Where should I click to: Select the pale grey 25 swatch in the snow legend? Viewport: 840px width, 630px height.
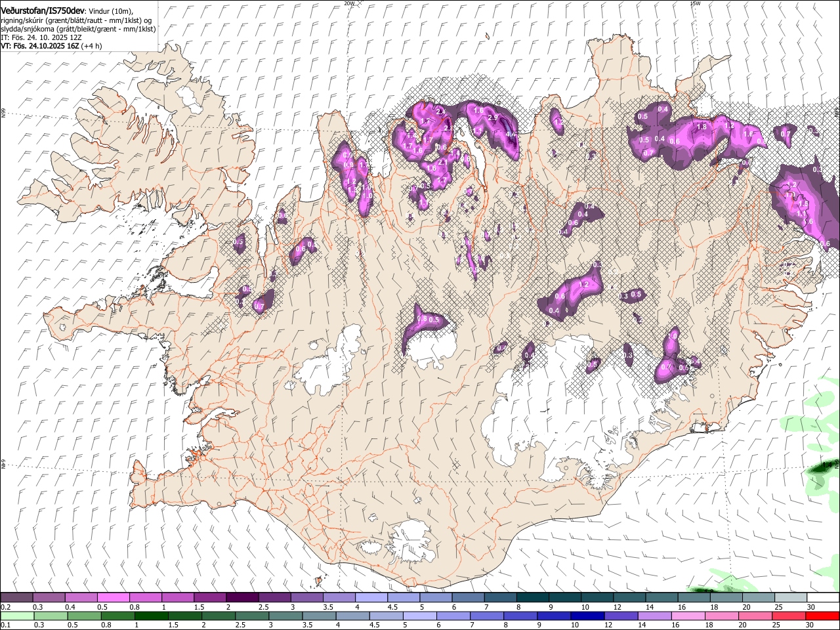click(791, 598)
